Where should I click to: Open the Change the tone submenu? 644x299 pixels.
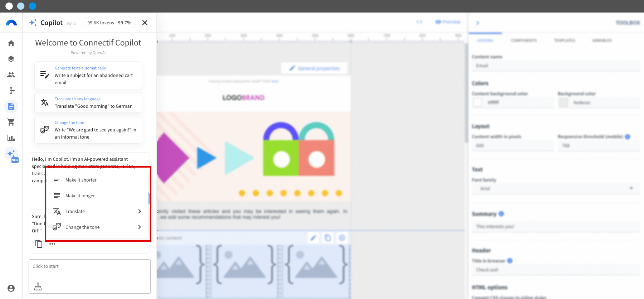click(97, 227)
